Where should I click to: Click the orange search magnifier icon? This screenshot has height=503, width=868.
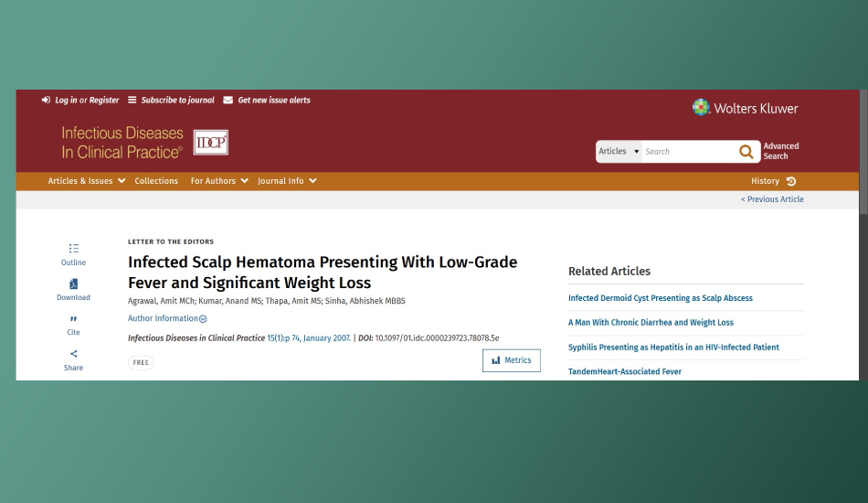click(746, 152)
